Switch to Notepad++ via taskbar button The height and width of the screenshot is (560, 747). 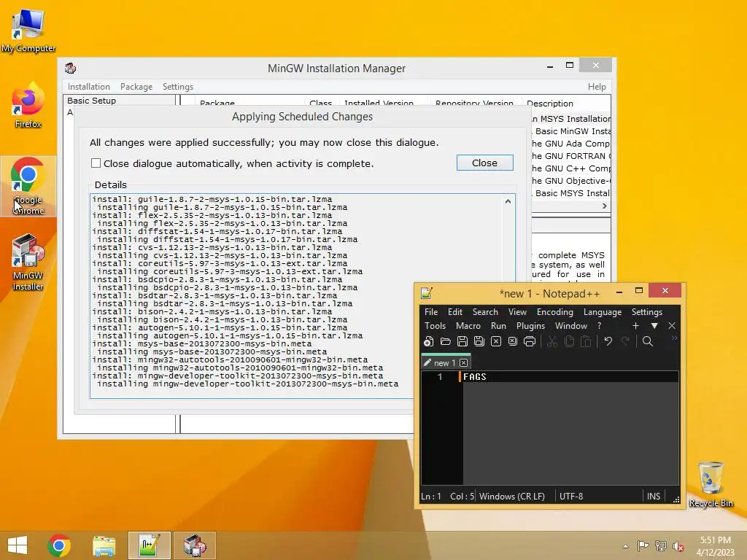point(149,545)
